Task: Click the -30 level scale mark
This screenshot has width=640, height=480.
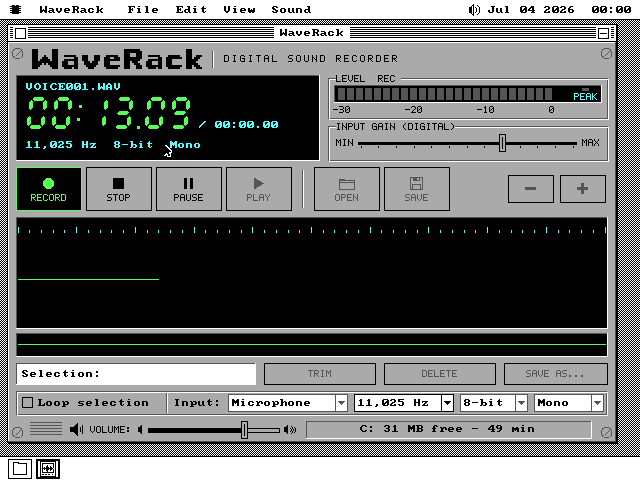Action: pyautogui.click(x=342, y=110)
